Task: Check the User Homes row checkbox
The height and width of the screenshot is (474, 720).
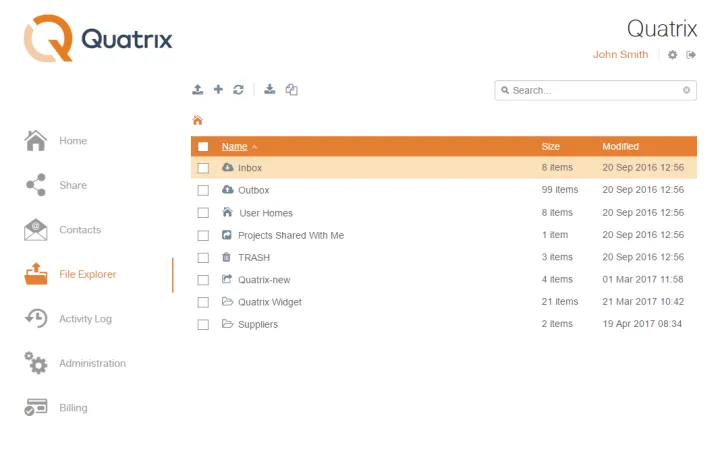Action: (x=203, y=213)
